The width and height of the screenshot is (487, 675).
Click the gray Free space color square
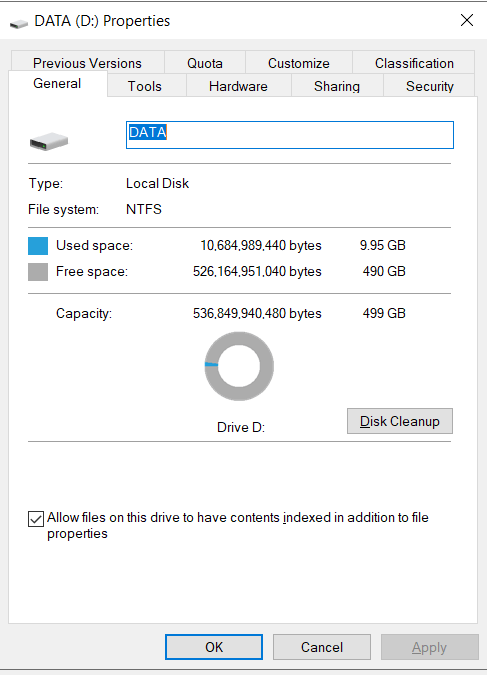38,272
